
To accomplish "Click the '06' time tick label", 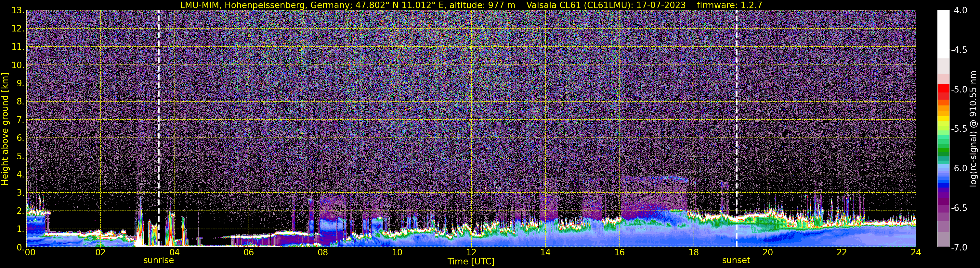I will 249,252.
